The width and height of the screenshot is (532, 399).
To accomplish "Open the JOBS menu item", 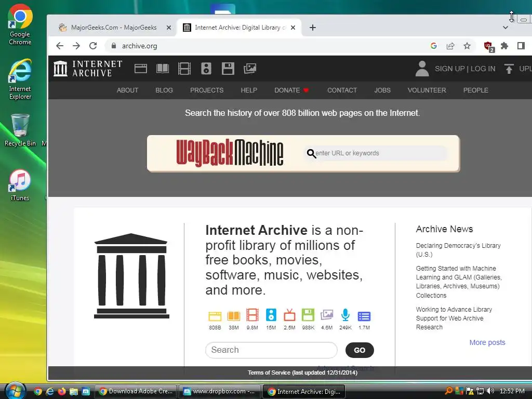I will pyautogui.click(x=382, y=90).
